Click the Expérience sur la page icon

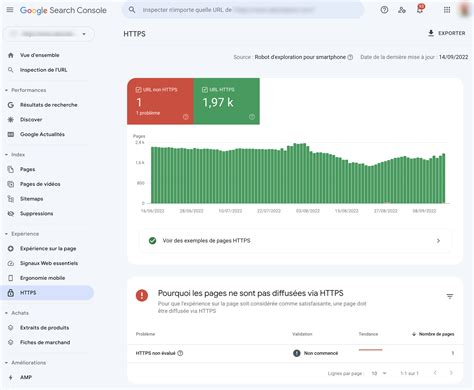click(11, 249)
